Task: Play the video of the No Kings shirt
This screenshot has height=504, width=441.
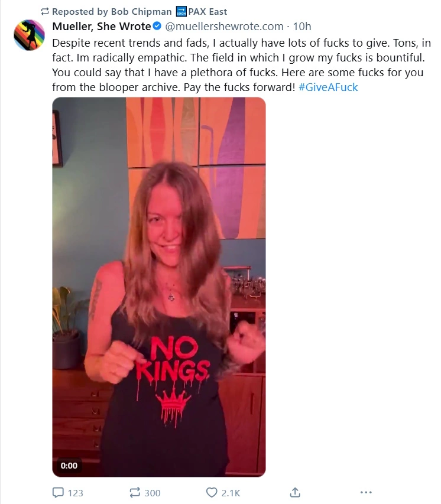Action: pos(159,287)
